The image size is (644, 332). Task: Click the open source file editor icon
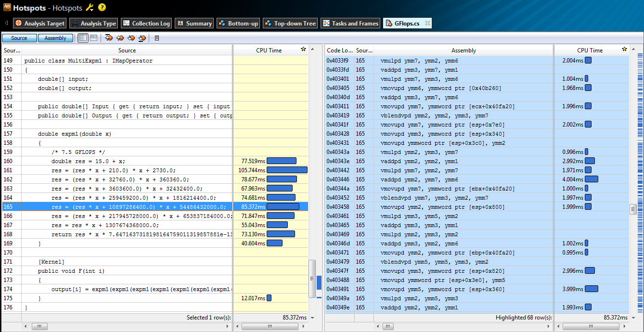coord(157,38)
